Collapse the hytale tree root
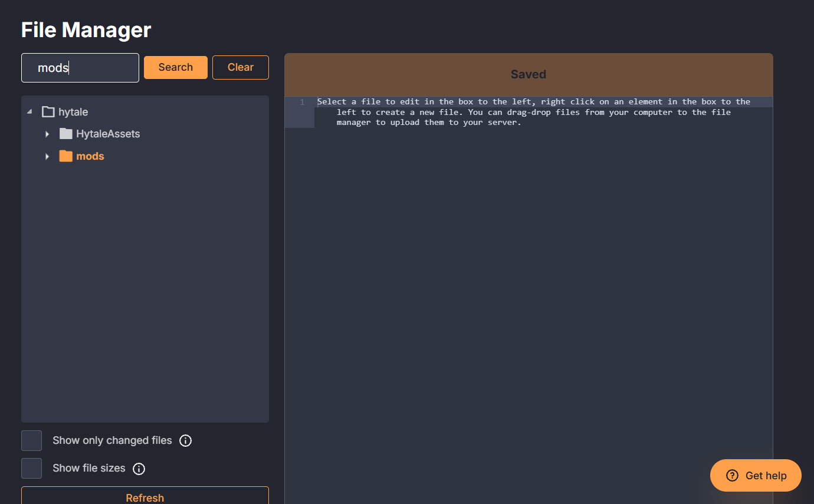 click(x=29, y=111)
